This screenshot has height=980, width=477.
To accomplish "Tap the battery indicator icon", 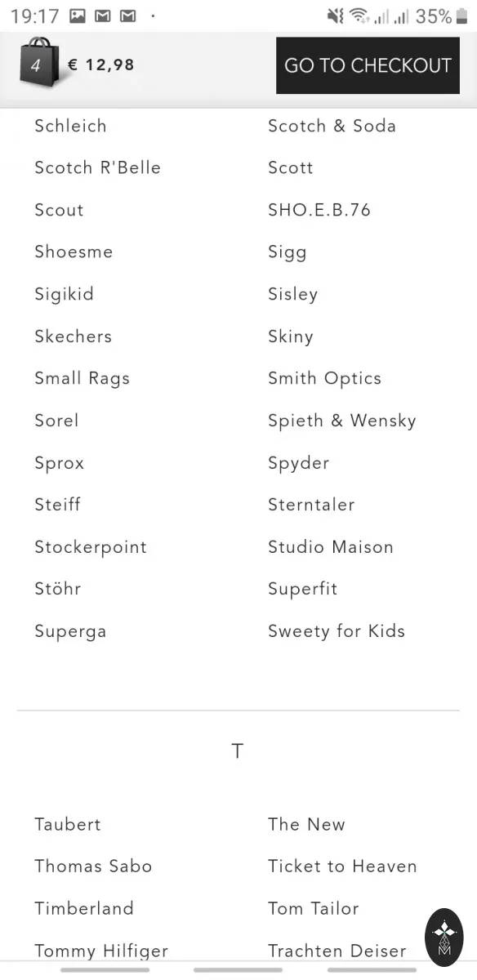I will (x=461, y=16).
